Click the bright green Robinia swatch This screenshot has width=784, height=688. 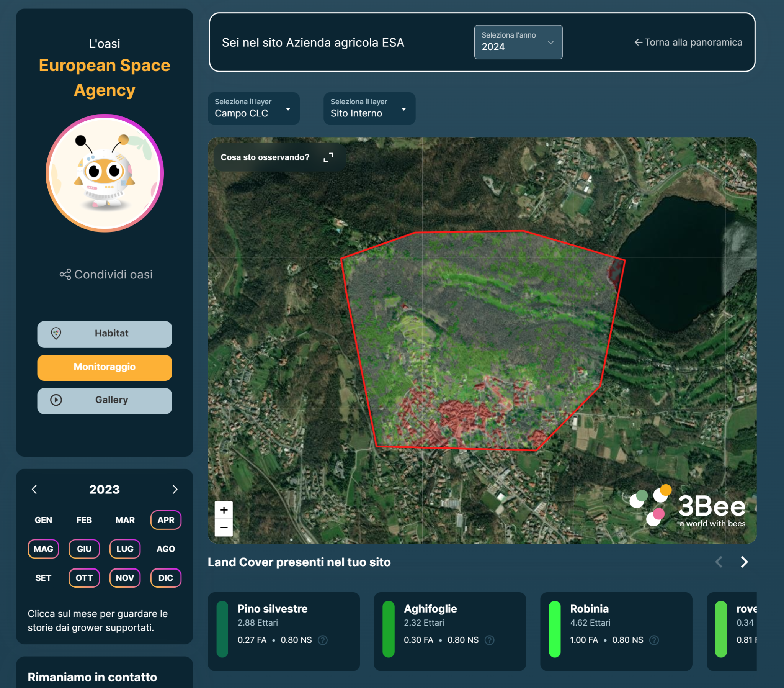pos(555,629)
